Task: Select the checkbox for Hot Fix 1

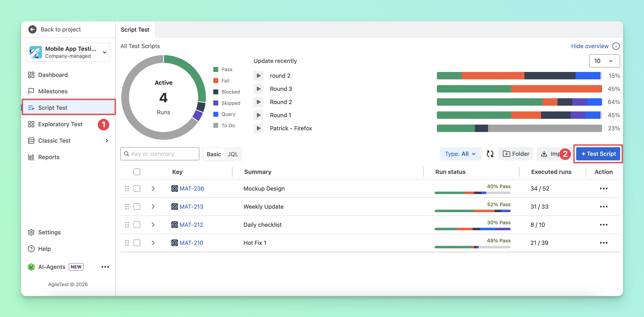Action: [x=137, y=243]
